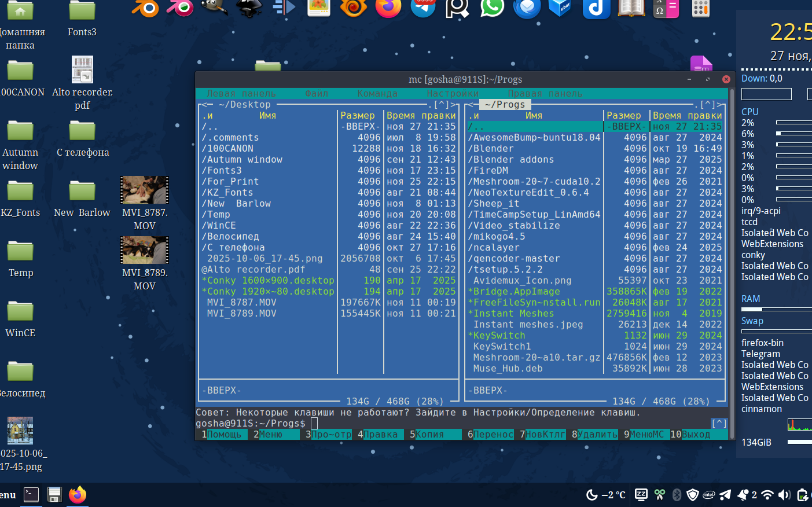Open the volume control in the system tray
Image resolution: width=812 pixels, height=507 pixels.
tap(784, 495)
